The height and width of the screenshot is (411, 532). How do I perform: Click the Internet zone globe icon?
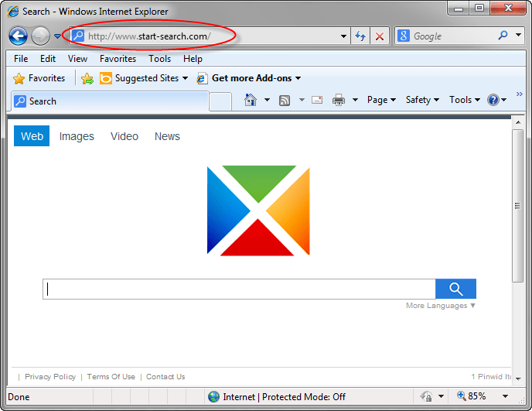click(x=213, y=396)
